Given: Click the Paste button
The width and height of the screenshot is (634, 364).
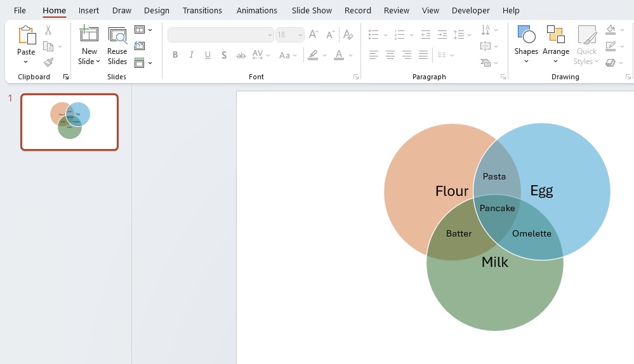Looking at the screenshot, I should pos(26,41).
